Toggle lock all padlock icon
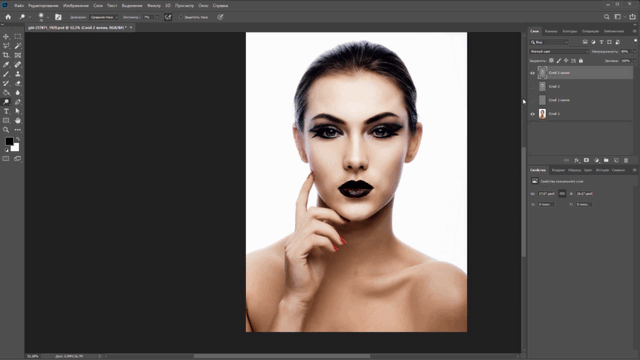 [x=581, y=60]
